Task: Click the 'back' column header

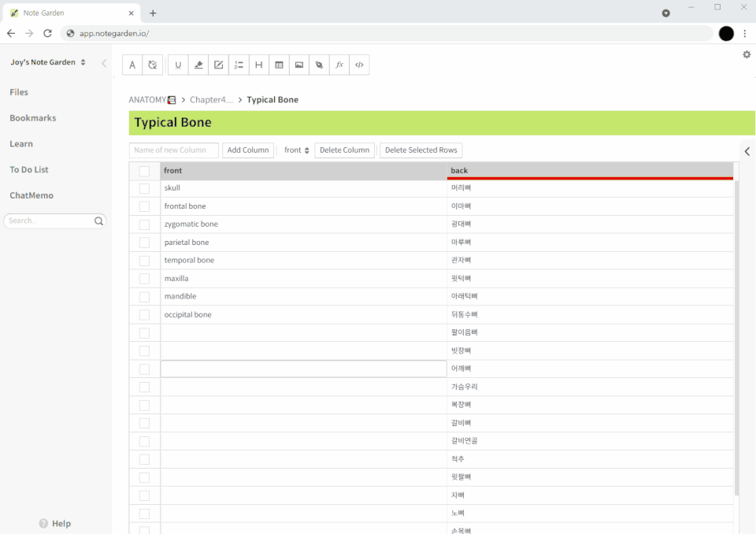Action: [x=590, y=171]
